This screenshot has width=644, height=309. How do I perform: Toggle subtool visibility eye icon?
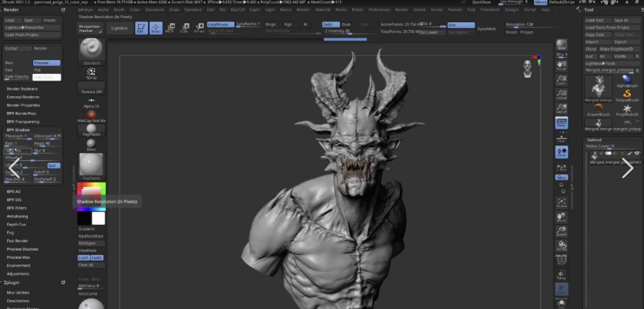(x=637, y=153)
